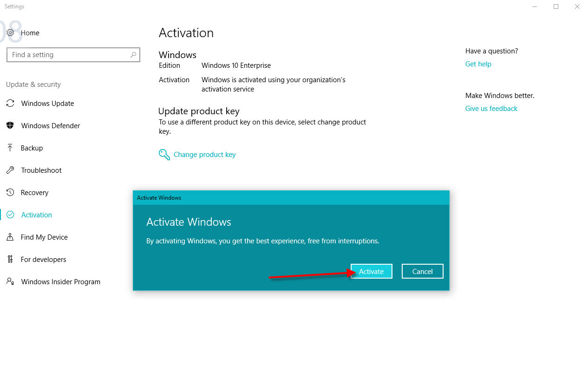Viewport: 588px width, 391px height.
Task: Click the Troubleshoot wrench icon
Action: (10, 170)
